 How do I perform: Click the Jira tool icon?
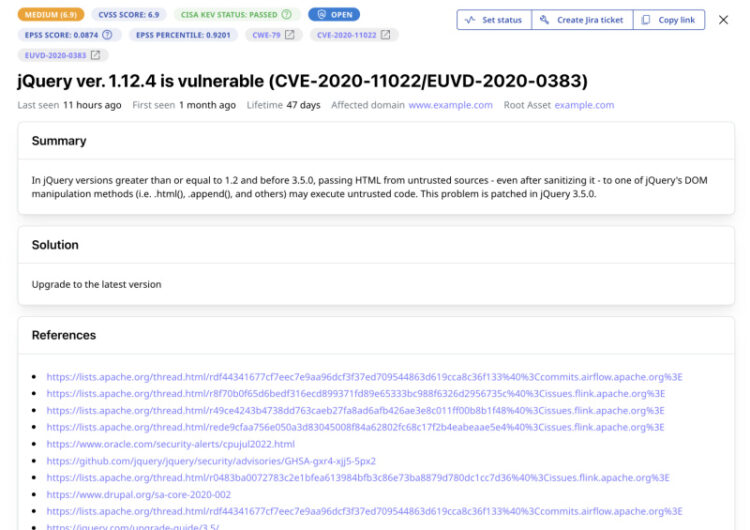click(x=544, y=20)
